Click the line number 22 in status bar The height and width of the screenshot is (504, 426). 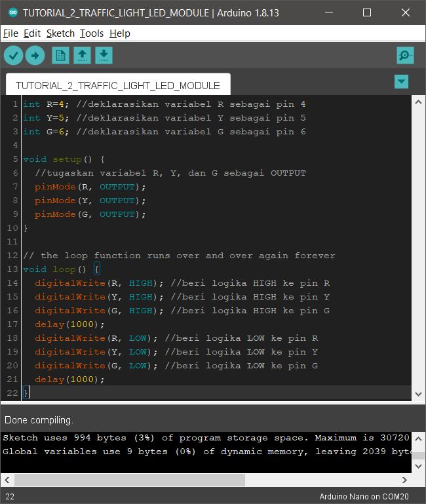10,497
